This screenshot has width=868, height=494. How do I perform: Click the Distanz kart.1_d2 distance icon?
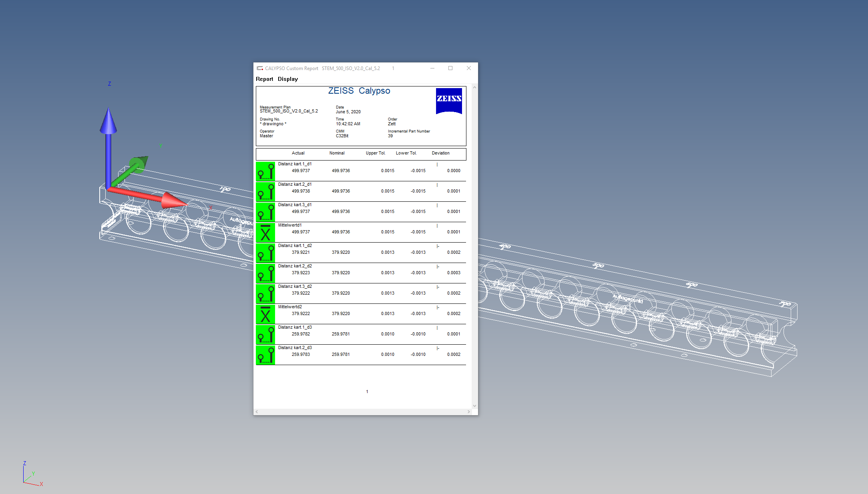click(265, 253)
